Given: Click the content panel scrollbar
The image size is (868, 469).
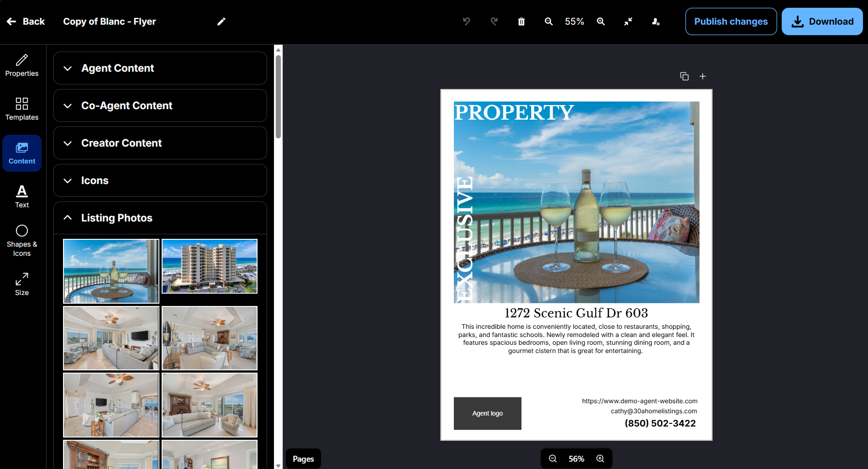Looking at the screenshot, I should click(x=278, y=97).
